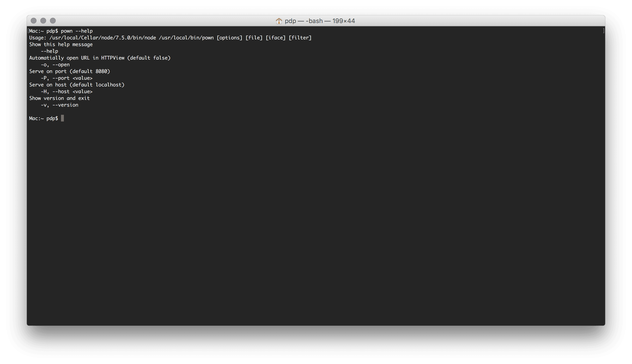
Task: Click the indented '--help' option line
Action: [49, 51]
